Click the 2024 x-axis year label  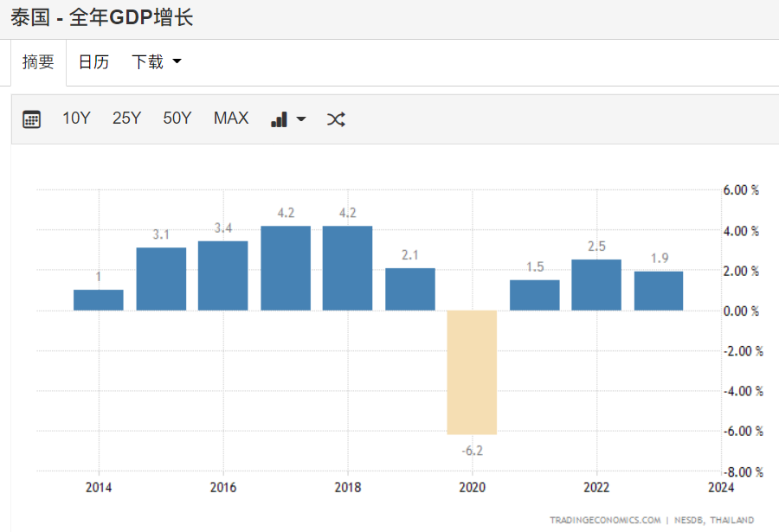[721, 487]
